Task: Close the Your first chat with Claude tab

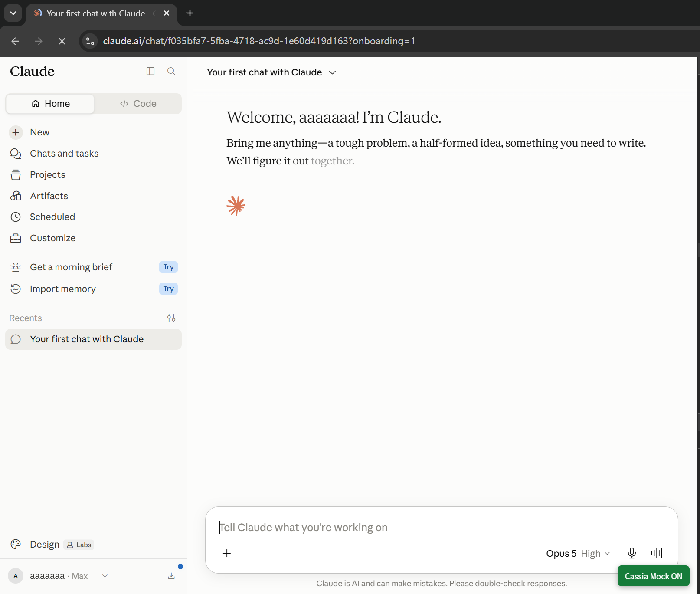Action: pyautogui.click(x=167, y=13)
